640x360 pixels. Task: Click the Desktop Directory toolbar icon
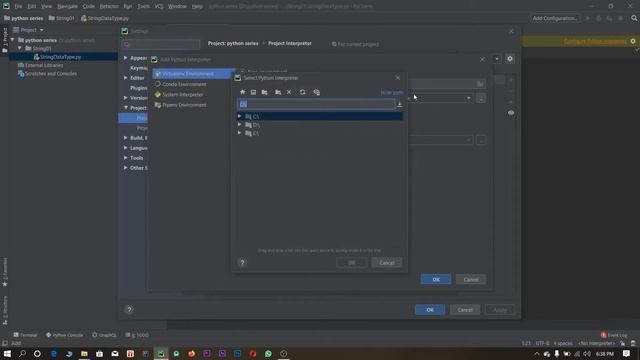coord(253,92)
